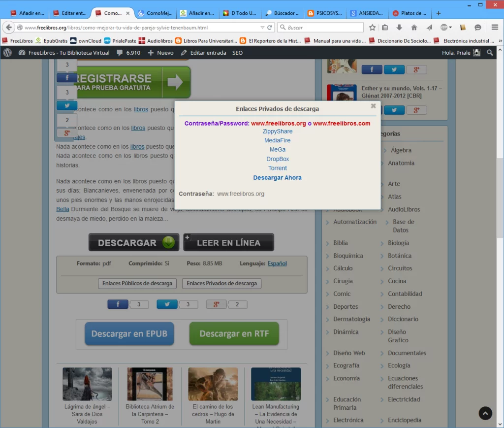The height and width of the screenshot is (428, 504).
Task: Reload the page with the refresh icon
Action: point(270,28)
